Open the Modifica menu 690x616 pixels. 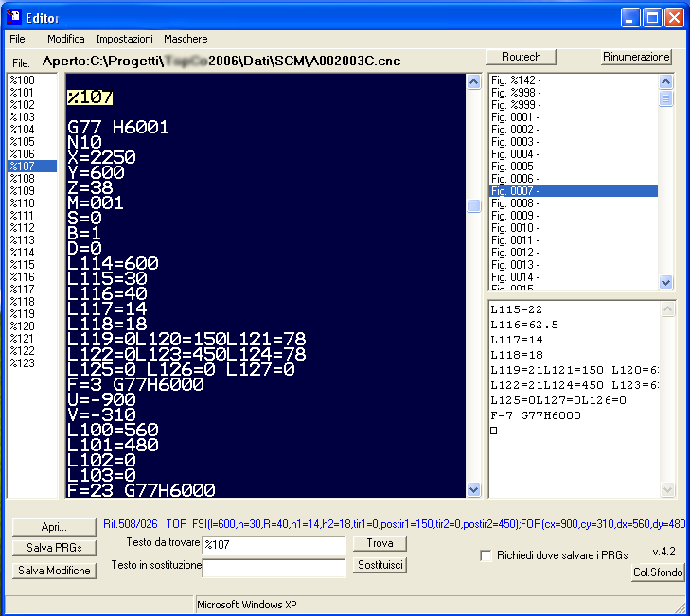point(66,39)
